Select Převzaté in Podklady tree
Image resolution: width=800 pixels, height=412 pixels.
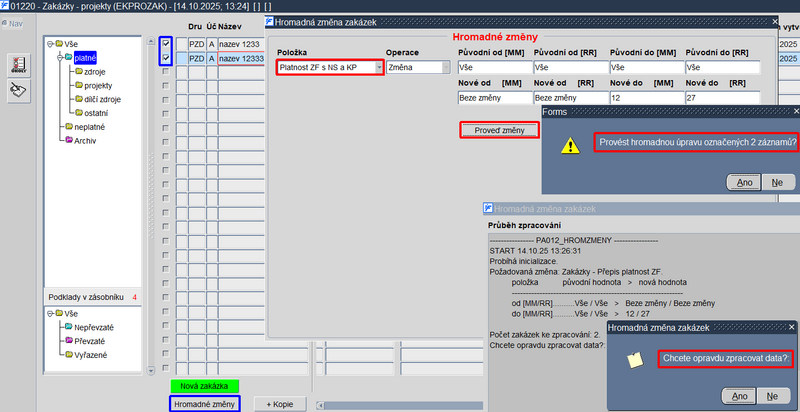[x=90, y=341]
